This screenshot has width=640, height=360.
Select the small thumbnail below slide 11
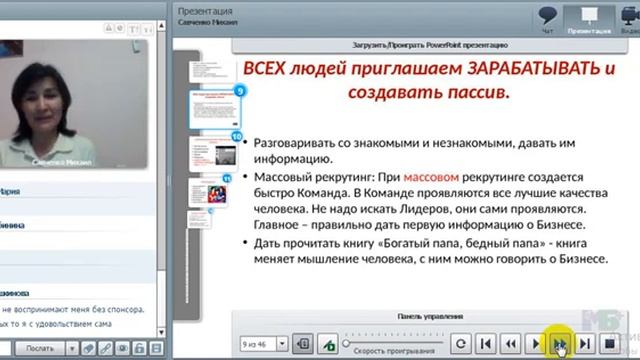click(x=200, y=219)
